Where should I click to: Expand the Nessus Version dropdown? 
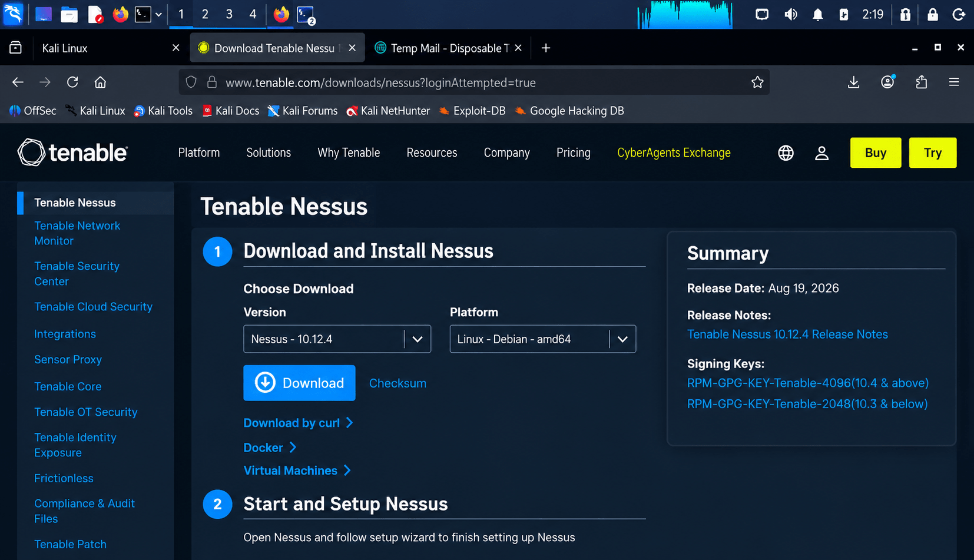click(x=337, y=339)
